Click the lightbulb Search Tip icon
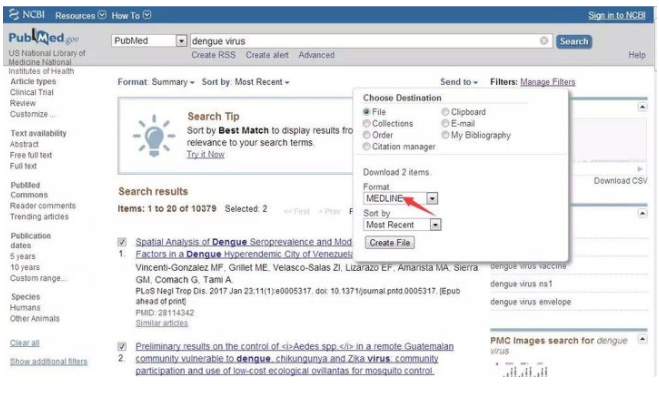659x395 pixels. [154, 136]
